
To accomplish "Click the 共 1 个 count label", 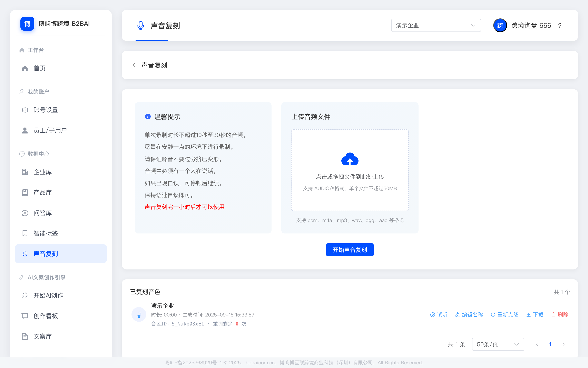I will (x=562, y=292).
